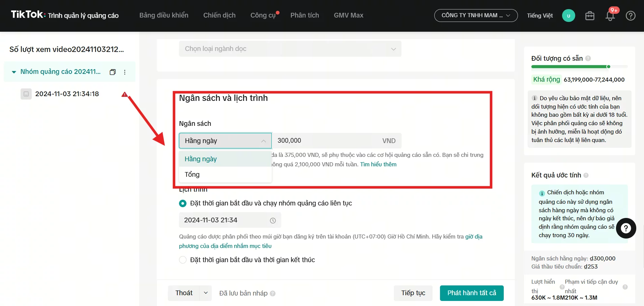Viewport: 644px width, 306px height.
Task: Open the floating black help bubble
Action: (626, 228)
